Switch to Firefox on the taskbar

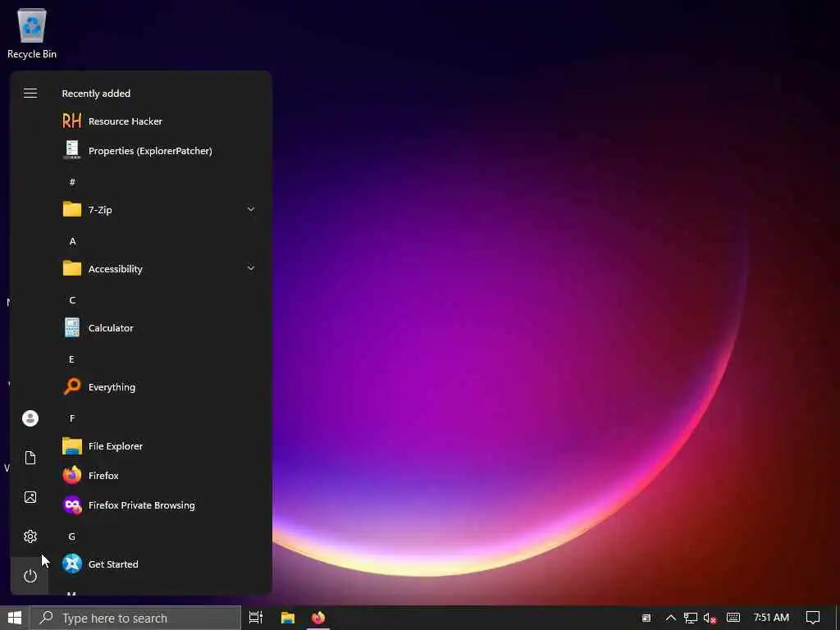(x=318, y=618)
